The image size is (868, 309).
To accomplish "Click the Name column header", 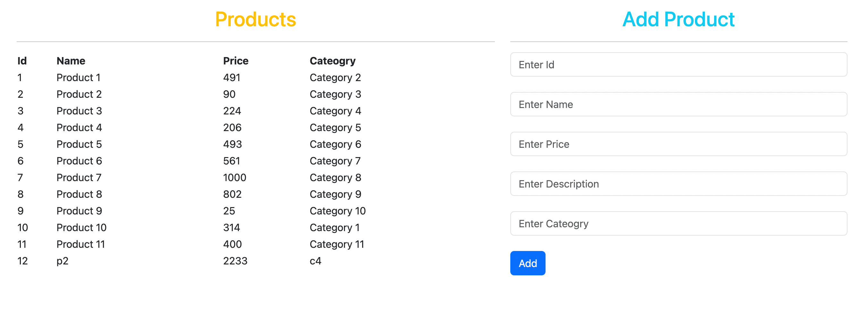I will (71, 61).
